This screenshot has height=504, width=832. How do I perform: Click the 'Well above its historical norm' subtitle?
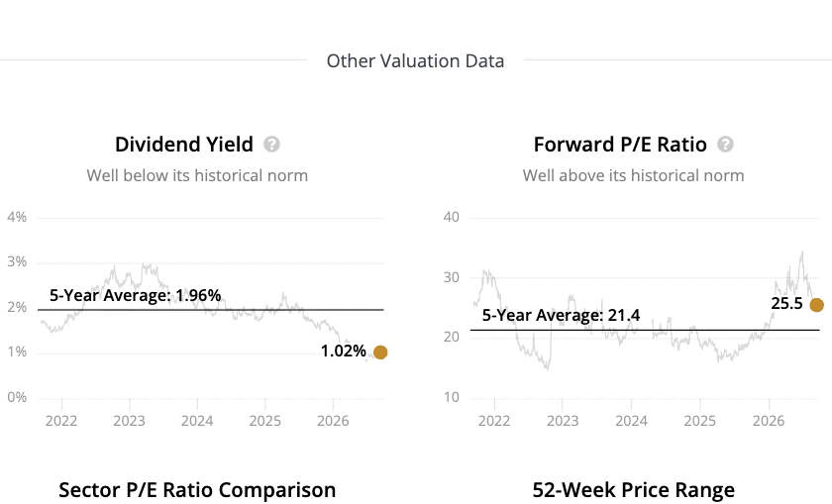[x=634, y=175]
